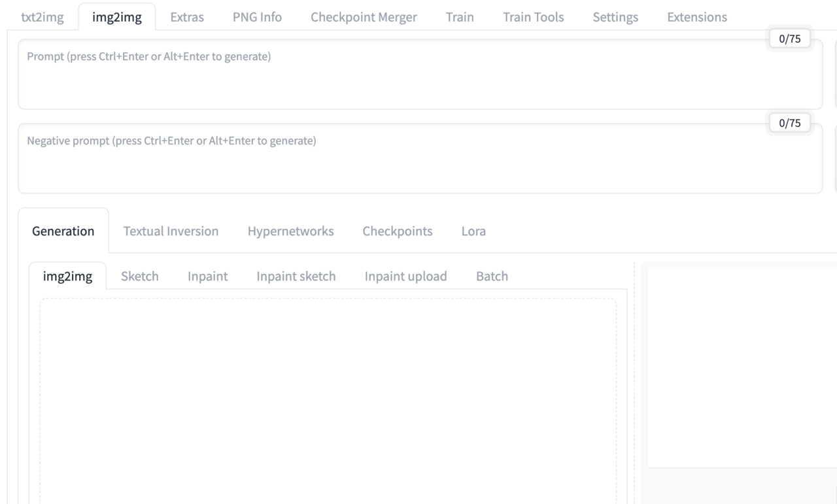The image size is (837, 504).
Task: Open the Hypernetworks tab
Action: (290, 231)
